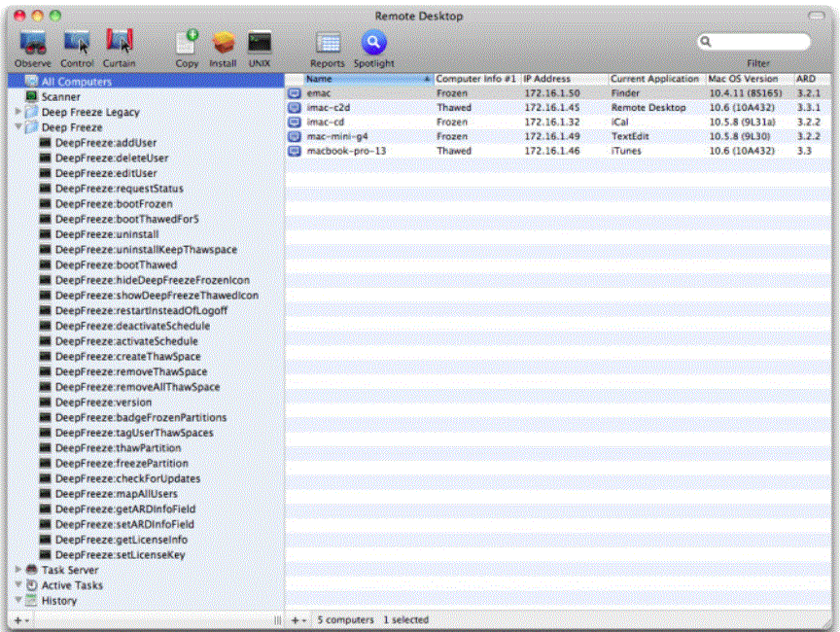Click the imac-cd computer icon

[x=295, y=123]
